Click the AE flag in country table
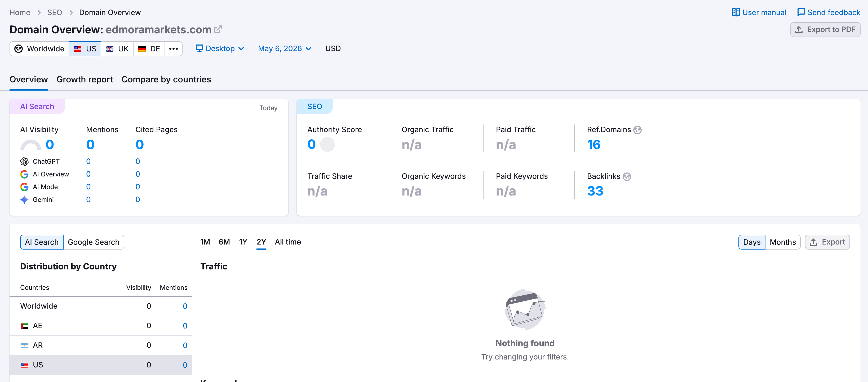 (24, 326)
